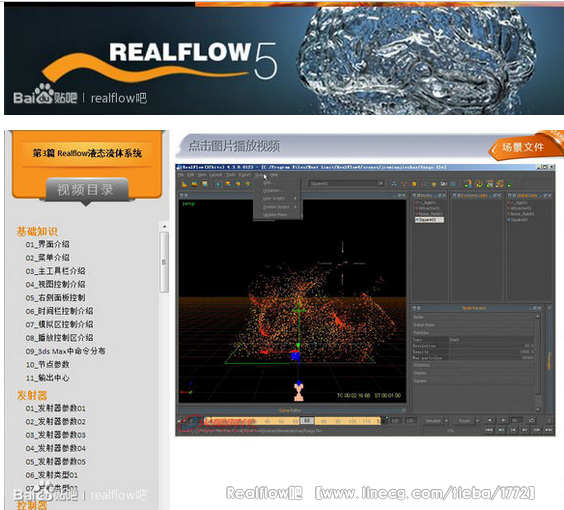Click RealFlow open folder toolbar icon
This screenshot has height=510, width=564.
(x=194, y=184)
